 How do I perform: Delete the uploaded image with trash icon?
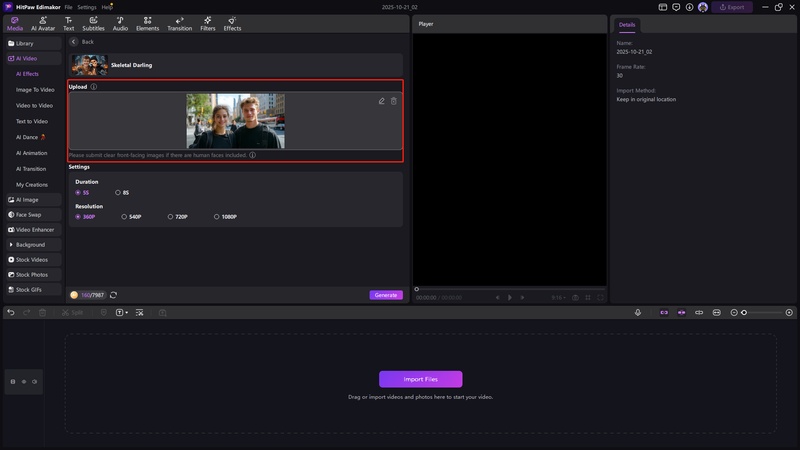[394, 101]
